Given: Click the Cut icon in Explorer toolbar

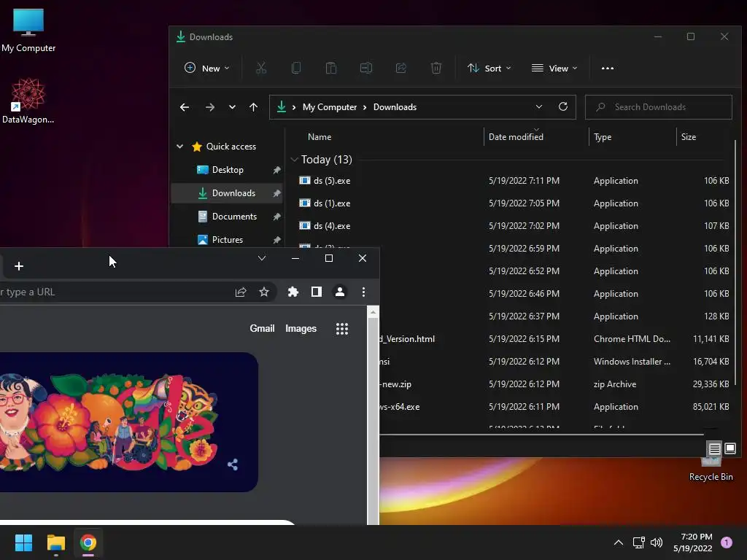Looking at the screenshot, I should 261,68.
